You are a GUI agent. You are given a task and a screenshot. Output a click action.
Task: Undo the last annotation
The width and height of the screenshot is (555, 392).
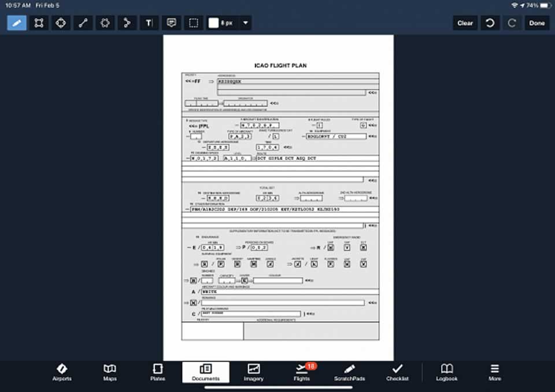click(x=490, y=23)
